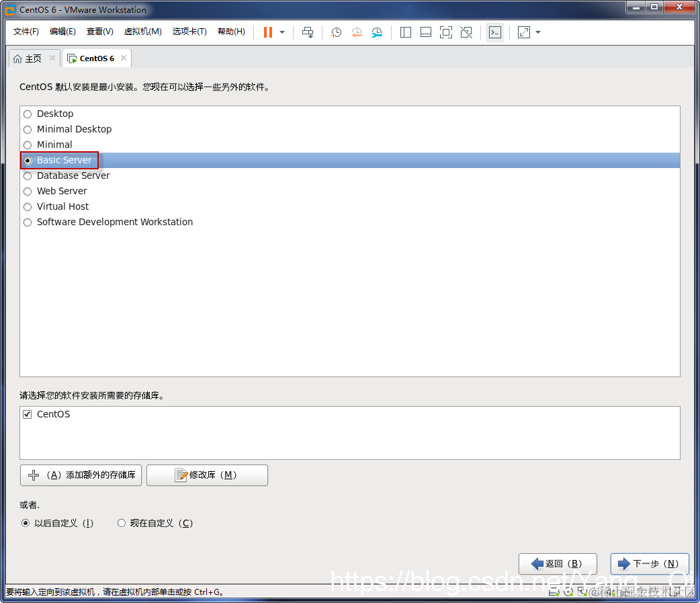This screenshot has height=603, width=700.
Task: Open the power options dropdown arrow
Action: (x=282, y=32)
